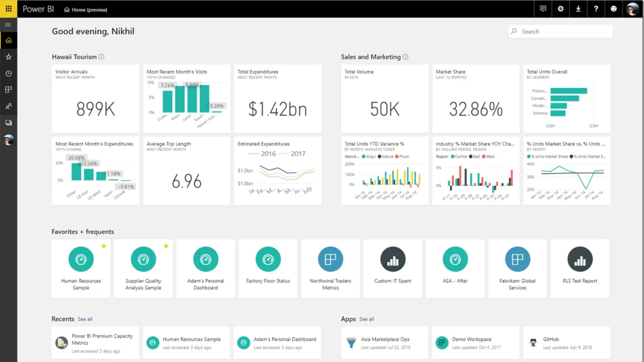Open ASA - After dashboard icon

(x=455, y=260)
